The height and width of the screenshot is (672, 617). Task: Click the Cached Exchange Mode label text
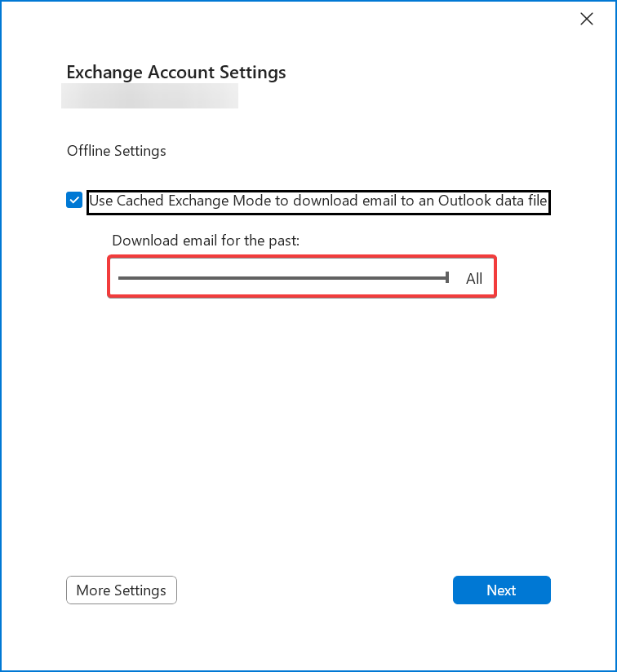318,201
